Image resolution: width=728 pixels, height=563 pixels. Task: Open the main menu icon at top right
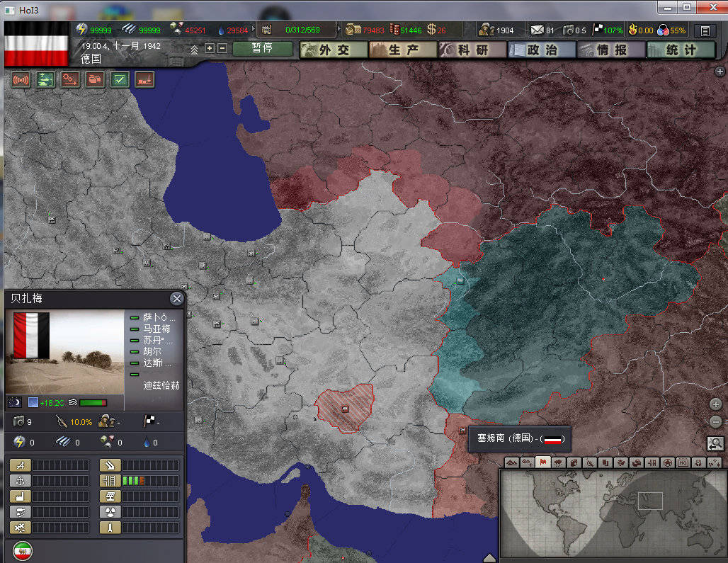point(705,30)
